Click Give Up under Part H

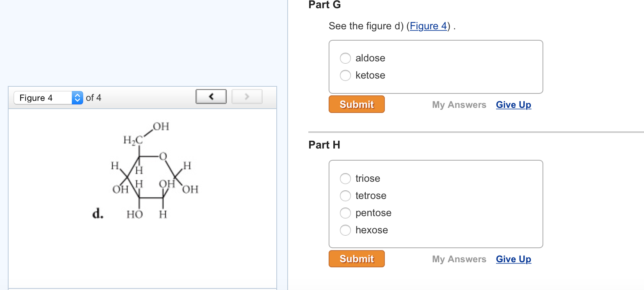coord(513,259)
